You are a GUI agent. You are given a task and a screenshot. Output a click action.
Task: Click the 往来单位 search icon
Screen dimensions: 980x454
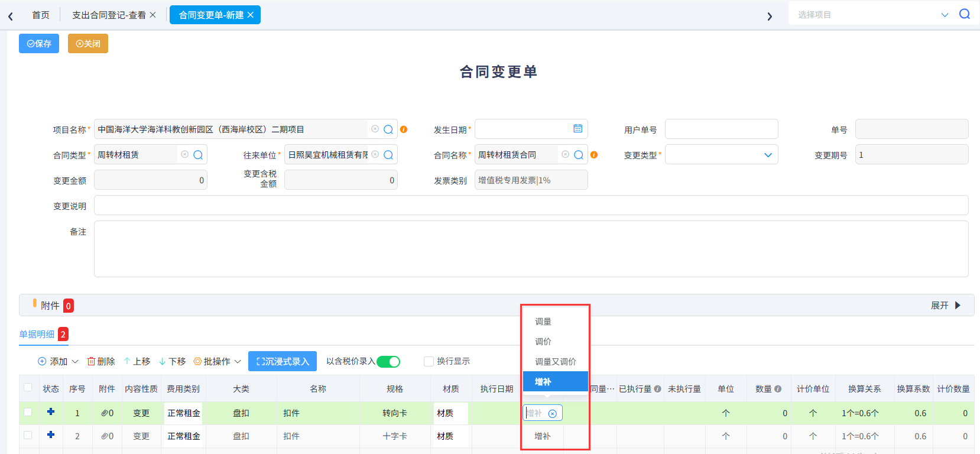388,155
